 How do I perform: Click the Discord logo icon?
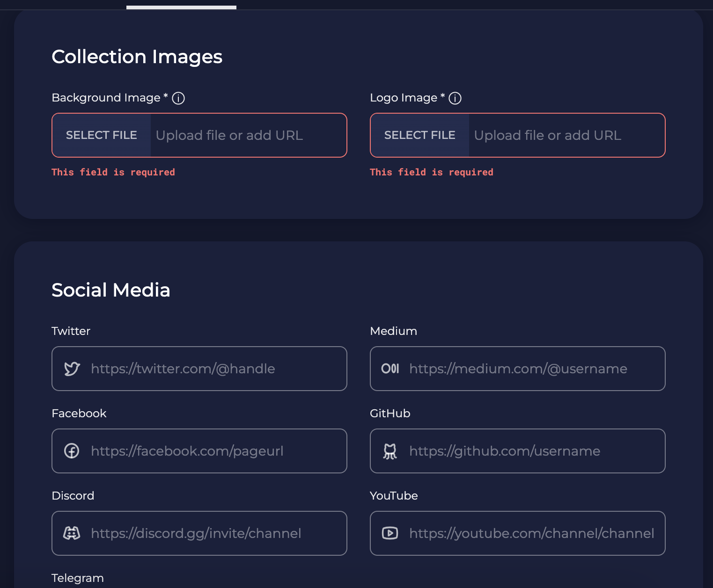click(72, 533)
